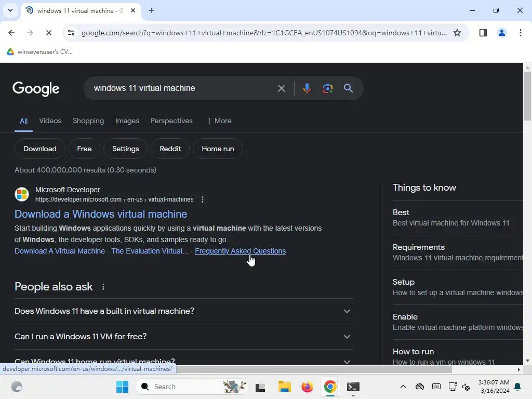The image size is (532, 399).
Task: Apply the Settings filter chip
Action: point(126,149)
